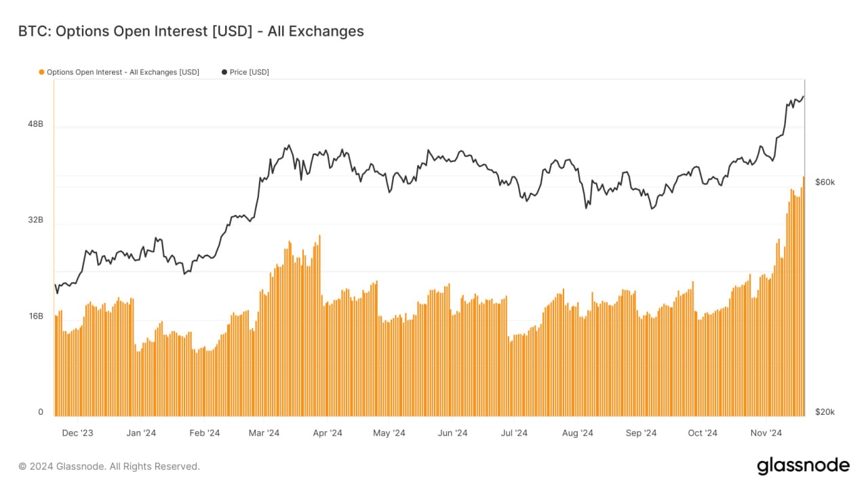868x488 pixels.
Task: Pick the Apr '24 date label
Action: (x=328, y=433)
